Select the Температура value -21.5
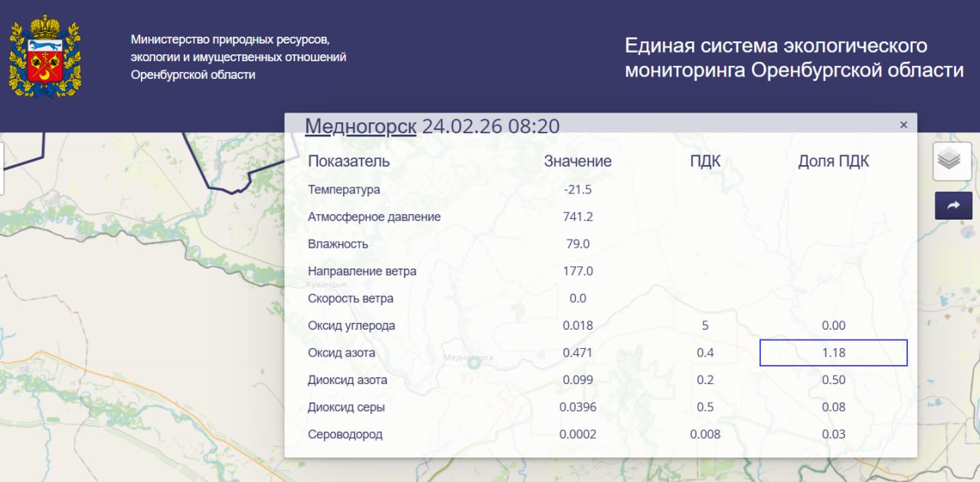980x482 pixels. point(577,190)
